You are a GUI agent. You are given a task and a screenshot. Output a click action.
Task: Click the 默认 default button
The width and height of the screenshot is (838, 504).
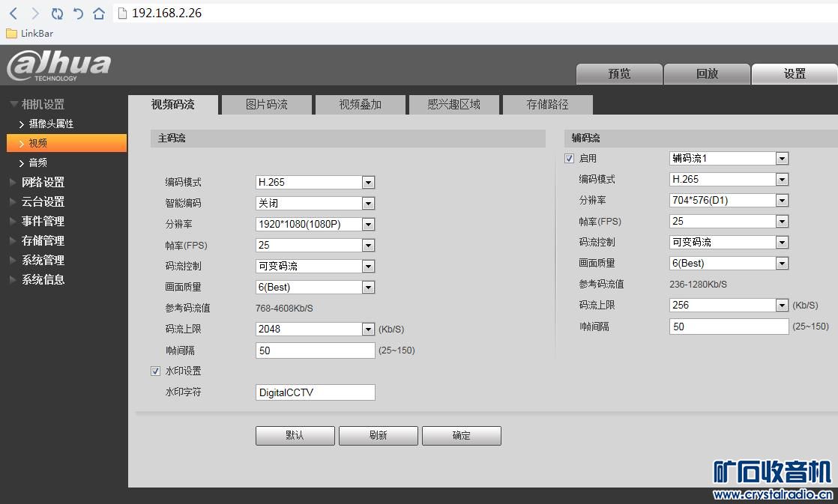coord(295,436)
